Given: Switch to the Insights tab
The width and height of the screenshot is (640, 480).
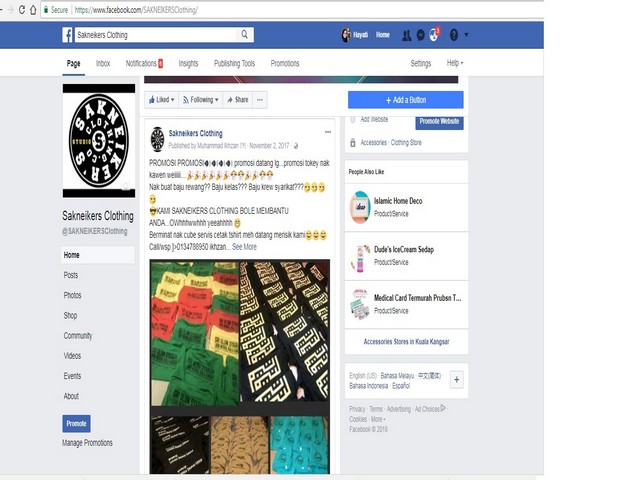Looking at the screenshot, I should [x=188, y=63].
